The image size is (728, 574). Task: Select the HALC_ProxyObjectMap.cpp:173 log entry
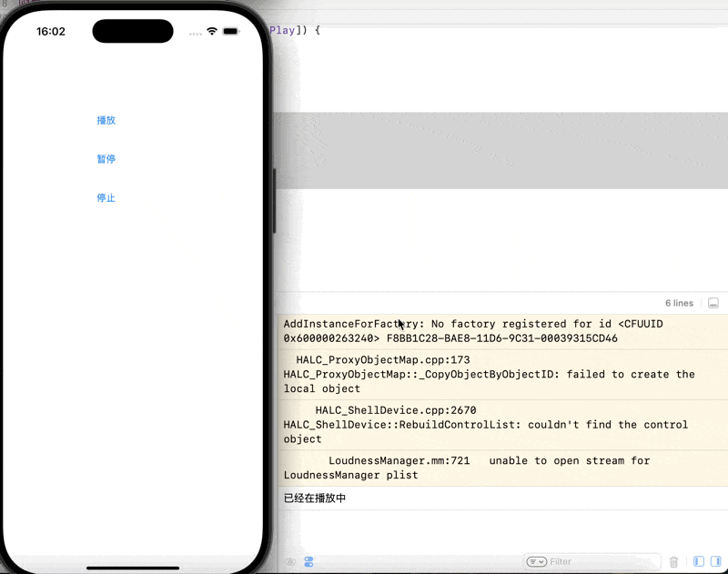pyautogui.click(x=503, y=375)
